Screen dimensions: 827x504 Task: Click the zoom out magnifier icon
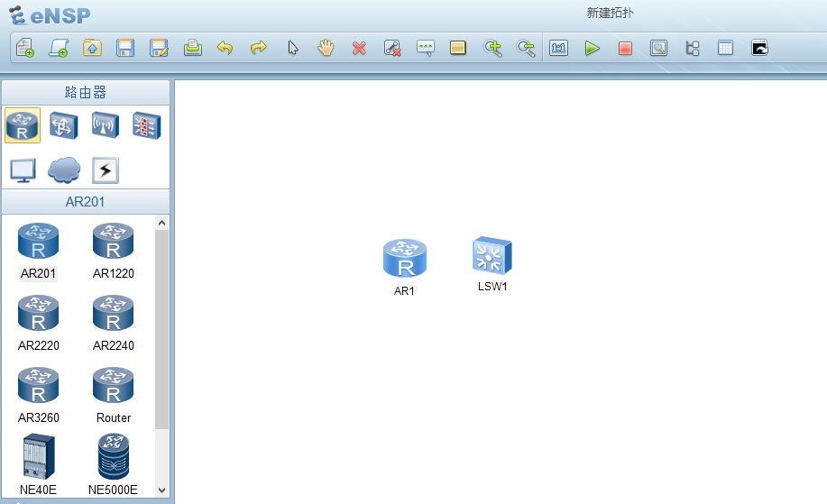(526, 48)
